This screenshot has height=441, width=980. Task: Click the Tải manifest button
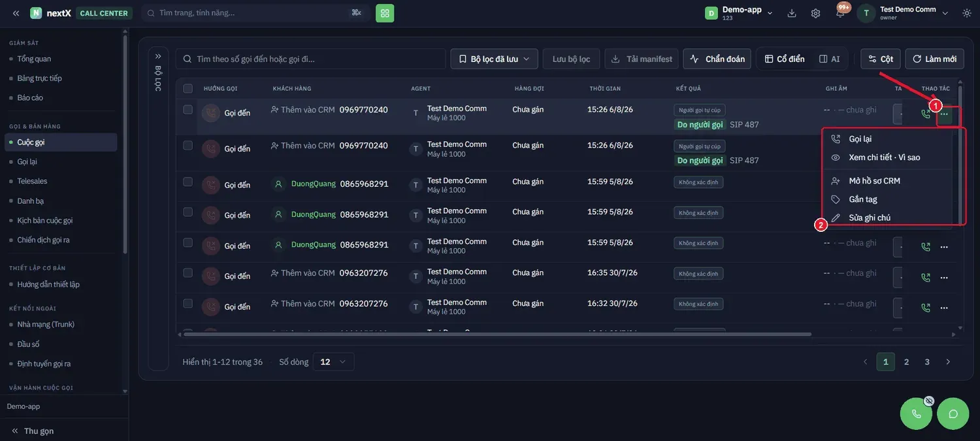(x=642, y=59)
